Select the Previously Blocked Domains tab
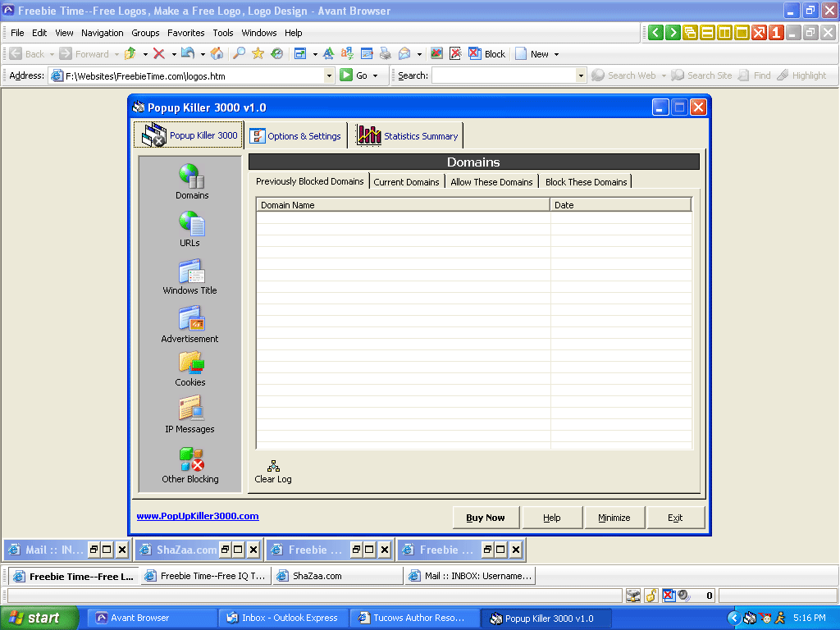840x630 pixels. click(x=309, y=181)
